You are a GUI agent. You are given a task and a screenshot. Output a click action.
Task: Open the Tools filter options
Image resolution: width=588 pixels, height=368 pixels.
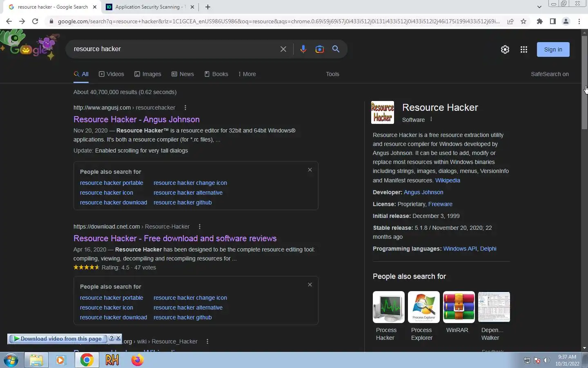(x=332, y=74)
